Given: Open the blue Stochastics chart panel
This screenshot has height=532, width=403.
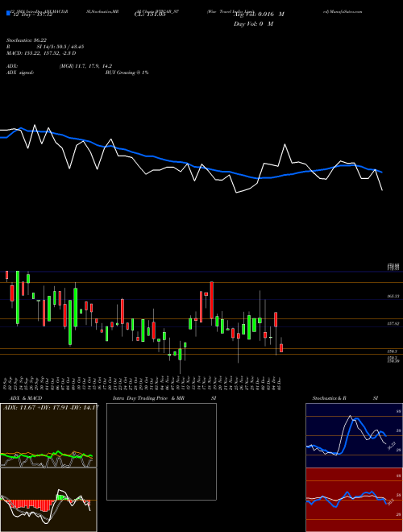Looking at the screenshot, I should pyautogui.click(x=354, y=435).
